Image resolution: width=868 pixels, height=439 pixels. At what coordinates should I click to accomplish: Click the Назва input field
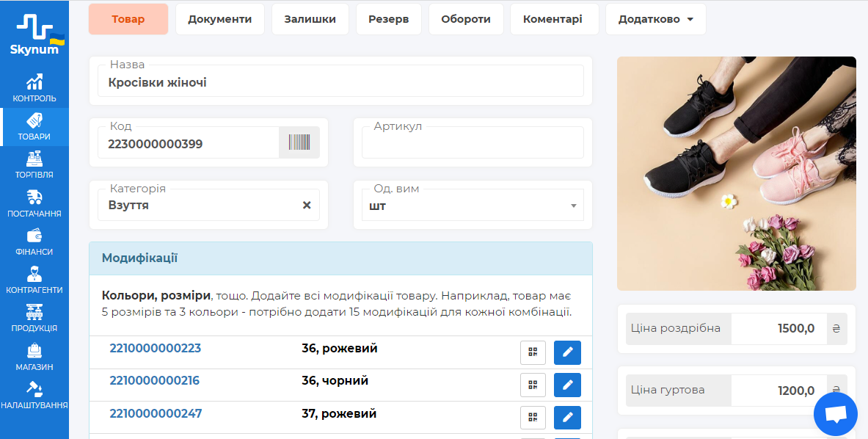[340, 81]
